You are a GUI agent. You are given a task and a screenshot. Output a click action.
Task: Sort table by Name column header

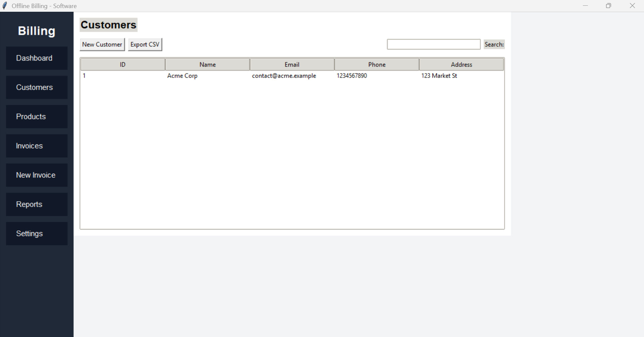[x=207, y=65]
